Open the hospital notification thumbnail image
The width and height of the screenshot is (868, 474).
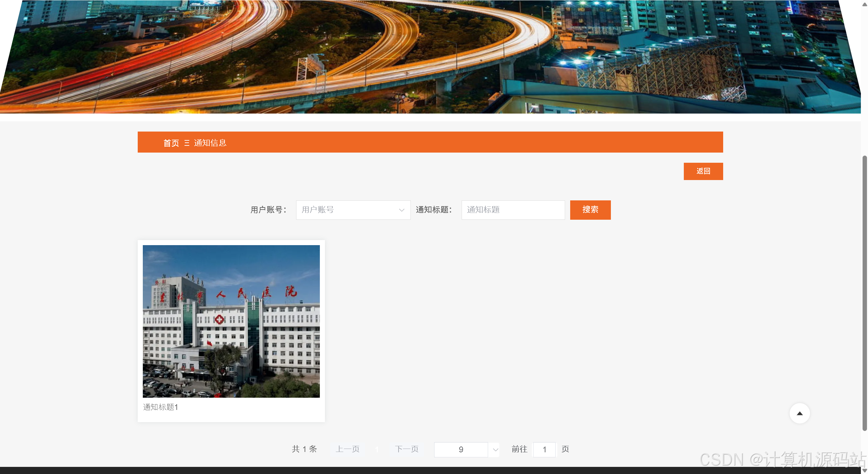click(x=231, y=321)
